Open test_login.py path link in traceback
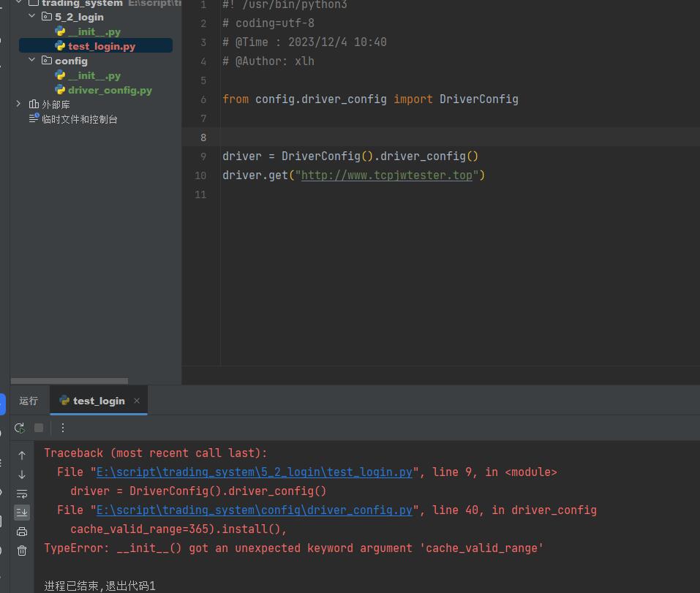 [254, 472]
